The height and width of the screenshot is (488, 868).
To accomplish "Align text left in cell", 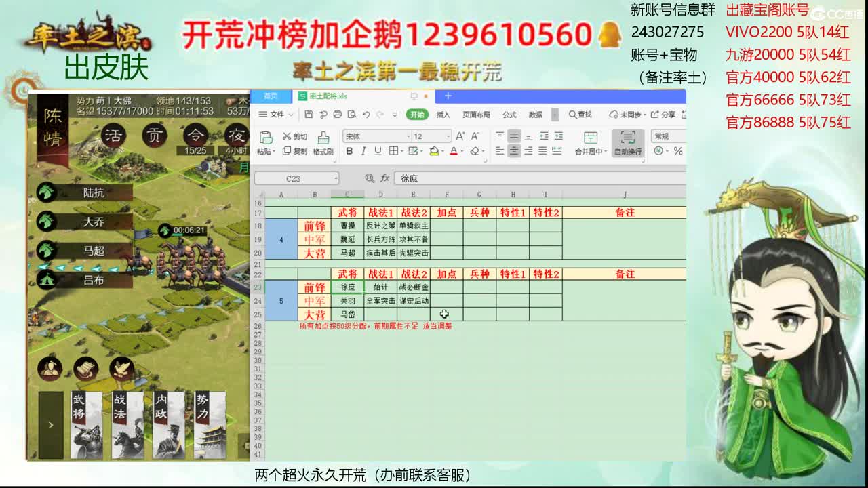I will [500, 151].
